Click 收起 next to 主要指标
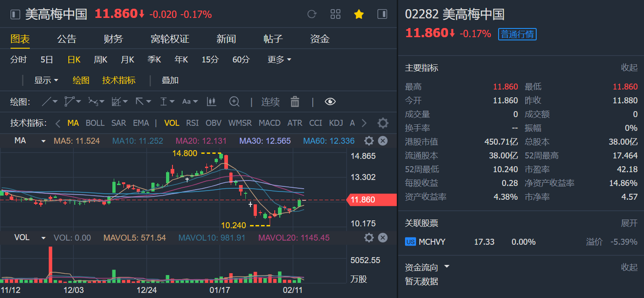This screenshot has height=298, width=644. (629, 68)
